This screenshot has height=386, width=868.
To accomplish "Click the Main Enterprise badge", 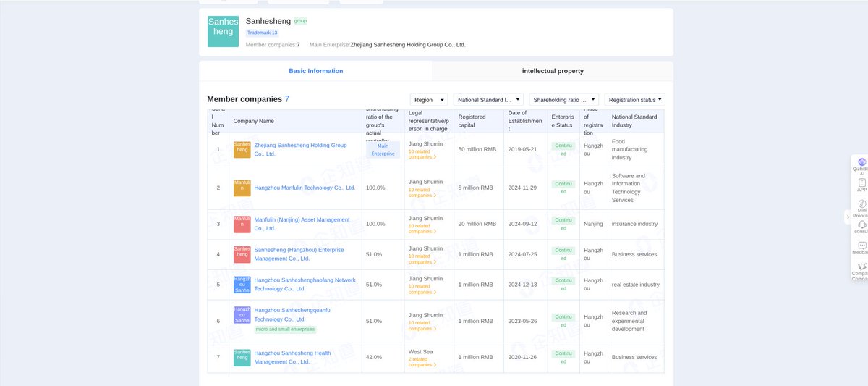I will (x=383, y=150).
